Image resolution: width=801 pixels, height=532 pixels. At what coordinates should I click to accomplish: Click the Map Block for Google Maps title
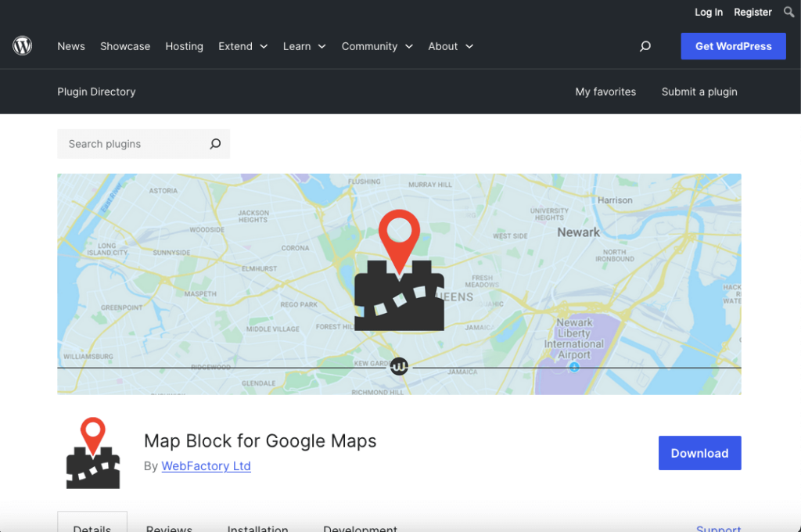pyautogui.click(x=260, y=440)
